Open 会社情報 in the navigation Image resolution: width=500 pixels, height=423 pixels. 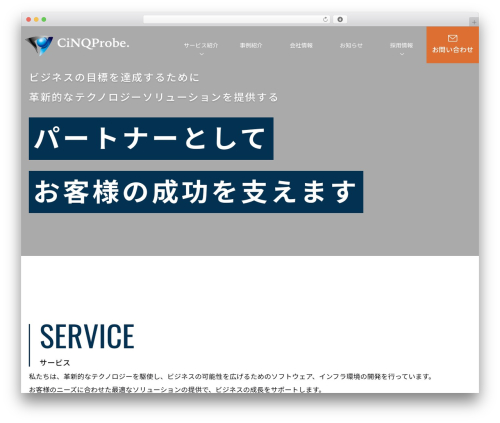(301, 45)
